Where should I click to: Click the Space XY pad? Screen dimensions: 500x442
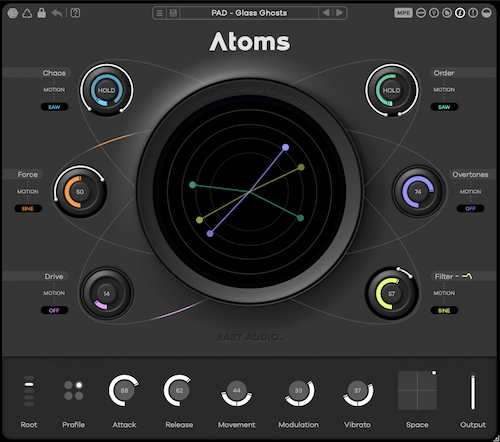pos(417,390)
